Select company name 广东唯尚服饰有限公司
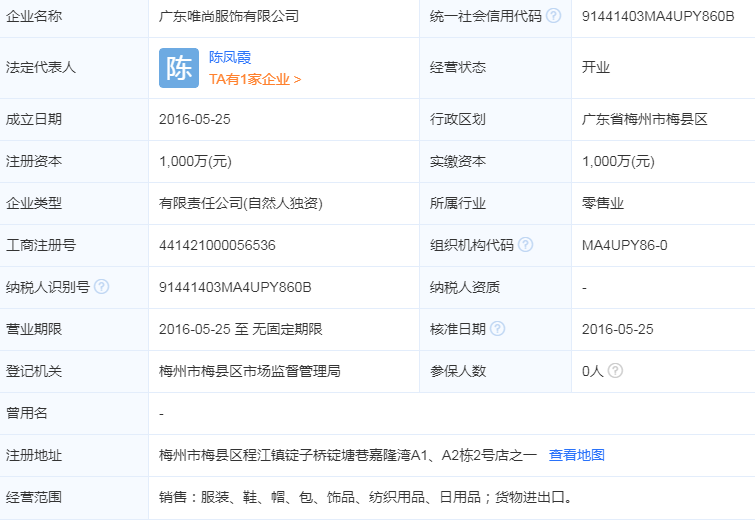The height and width of the screenshot is (525, 755). 229,16
